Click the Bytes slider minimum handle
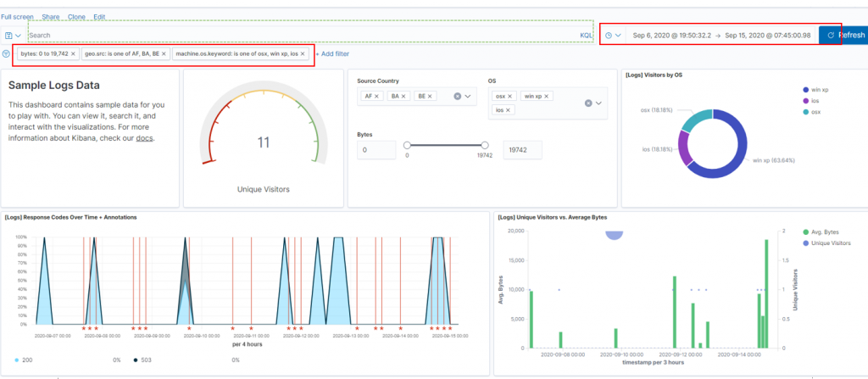The image size is (868, 379). (x=407, y=145)
